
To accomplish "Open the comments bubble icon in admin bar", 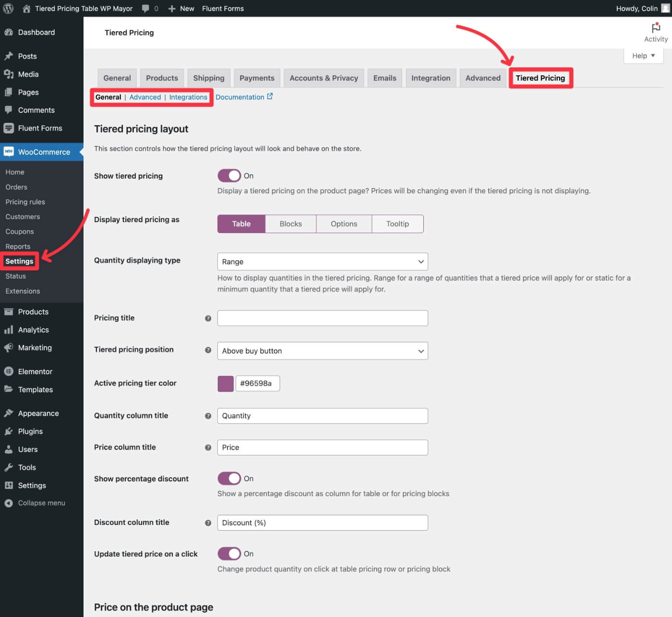I will pyautogui.click(x=145, y=9).
